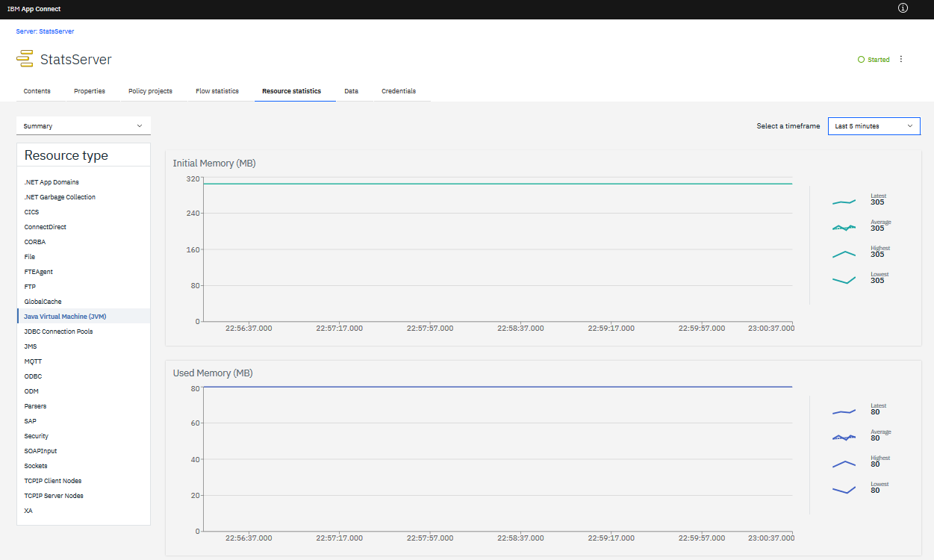Click the StatsServer integration server icon
The image size is (934, 560).
click(25, 59)
